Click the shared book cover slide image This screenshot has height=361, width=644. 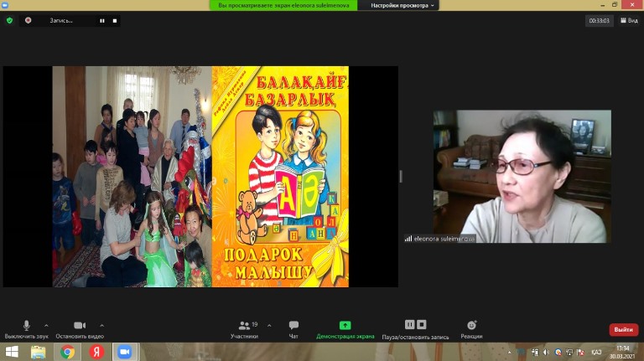click(x=280, y=177)
